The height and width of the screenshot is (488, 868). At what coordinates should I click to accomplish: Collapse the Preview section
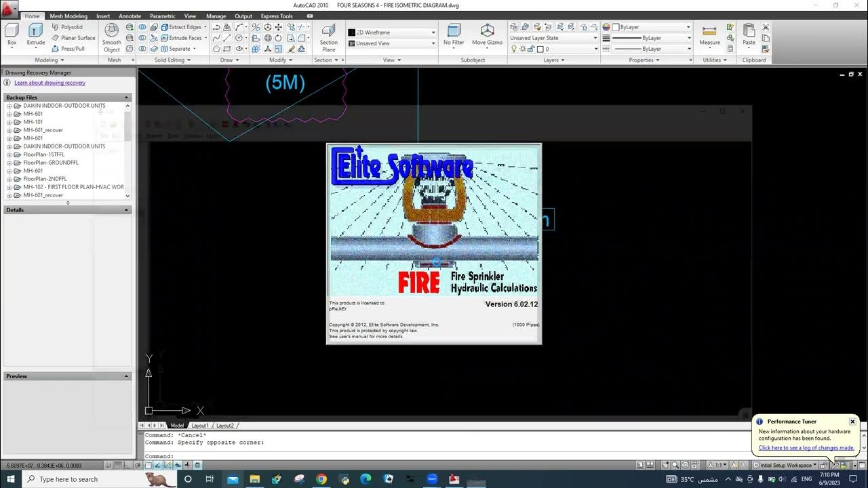tap(126, 376)
